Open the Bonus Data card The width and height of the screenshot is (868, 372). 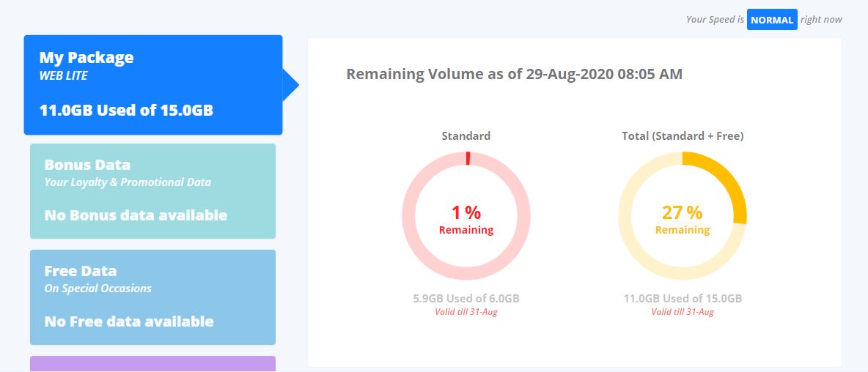tap(152, 191)
